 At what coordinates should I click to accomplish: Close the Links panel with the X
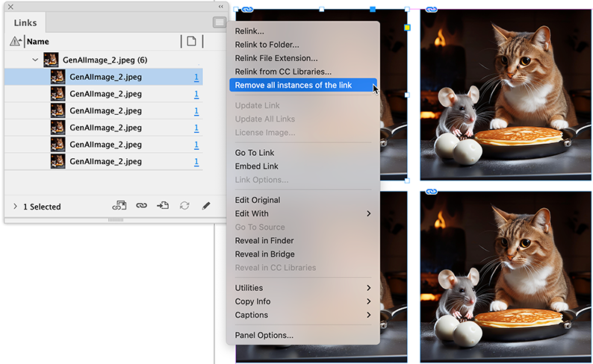[x=10, y=7]
